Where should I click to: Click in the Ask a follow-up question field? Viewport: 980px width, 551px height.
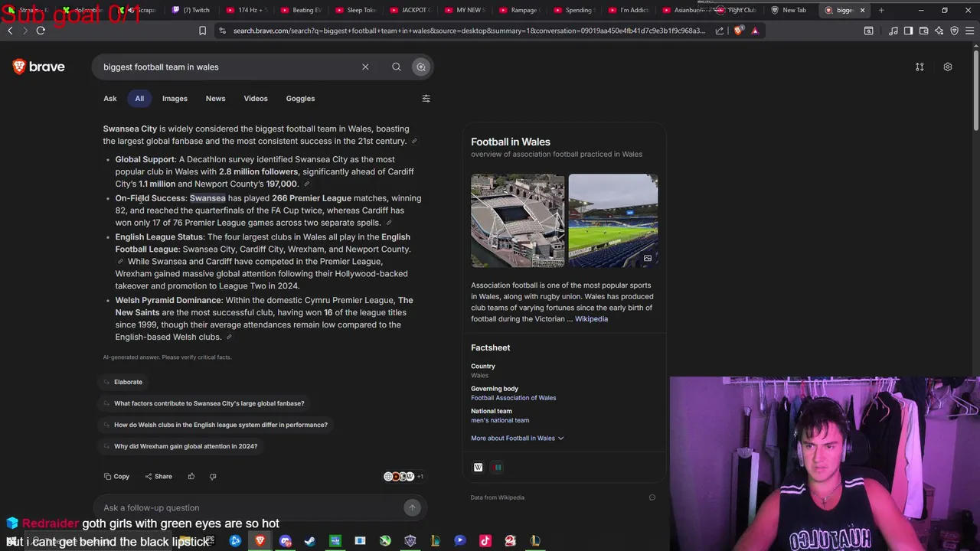pos(249,507)
